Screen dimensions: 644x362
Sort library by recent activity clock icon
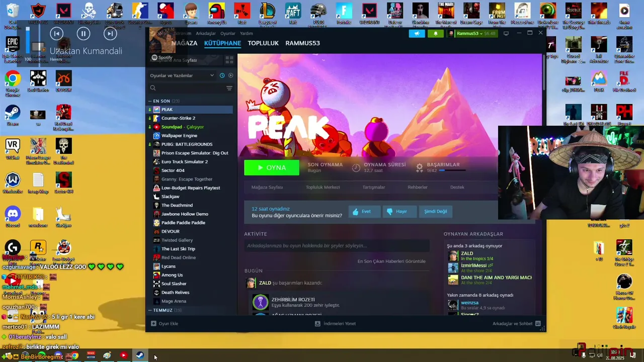click(x=222, y=75)
